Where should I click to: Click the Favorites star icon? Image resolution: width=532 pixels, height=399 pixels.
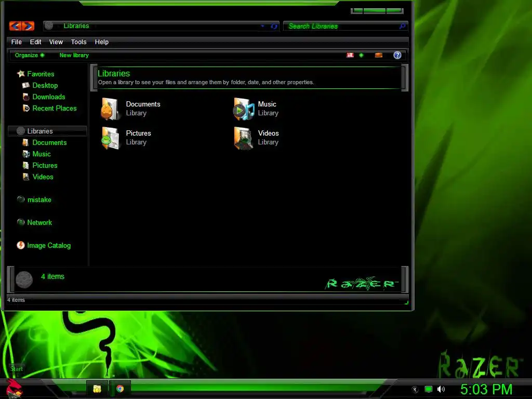pyautogui.click(x=21, y=74)
